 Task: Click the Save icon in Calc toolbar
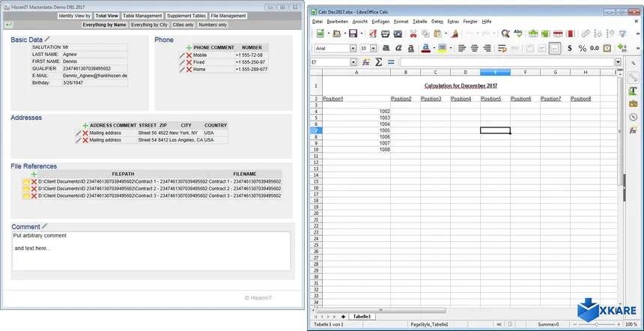(353, 34)
